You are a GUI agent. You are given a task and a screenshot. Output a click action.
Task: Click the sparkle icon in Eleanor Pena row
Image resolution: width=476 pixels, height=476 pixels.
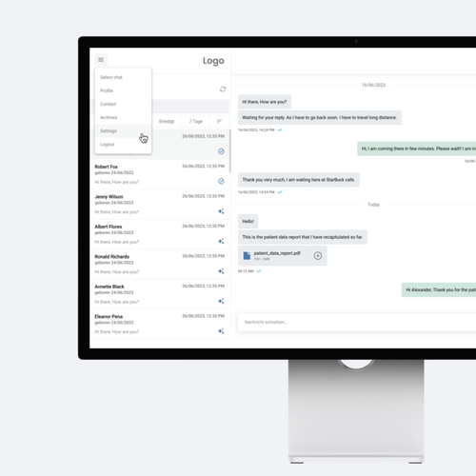point(221,331)
